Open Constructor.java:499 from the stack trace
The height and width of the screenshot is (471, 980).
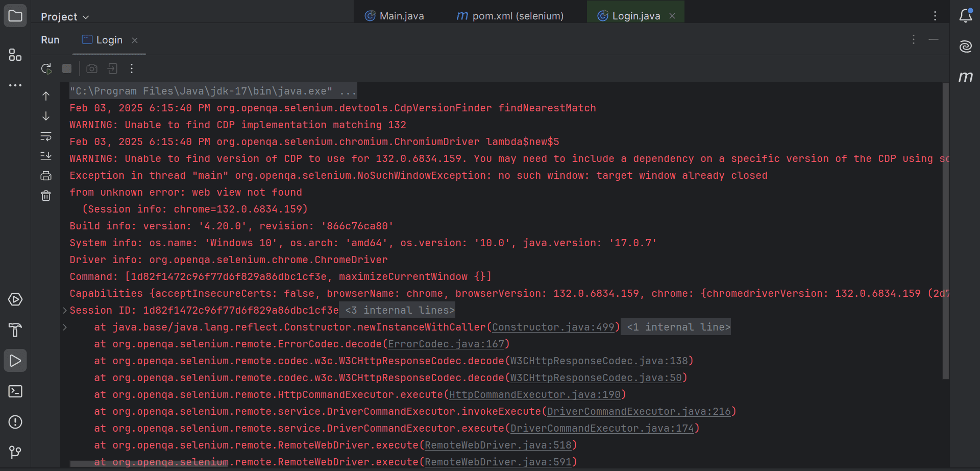(554, 327)
